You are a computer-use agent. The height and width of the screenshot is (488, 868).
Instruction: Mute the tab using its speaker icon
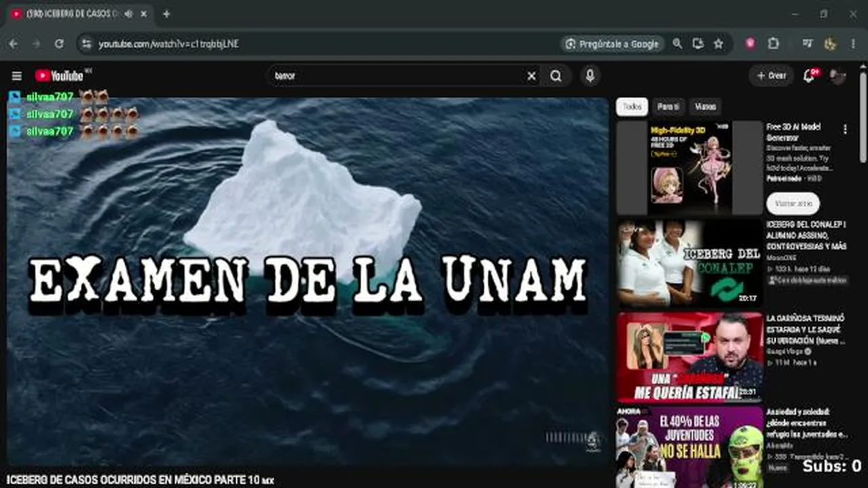point(129,14)
